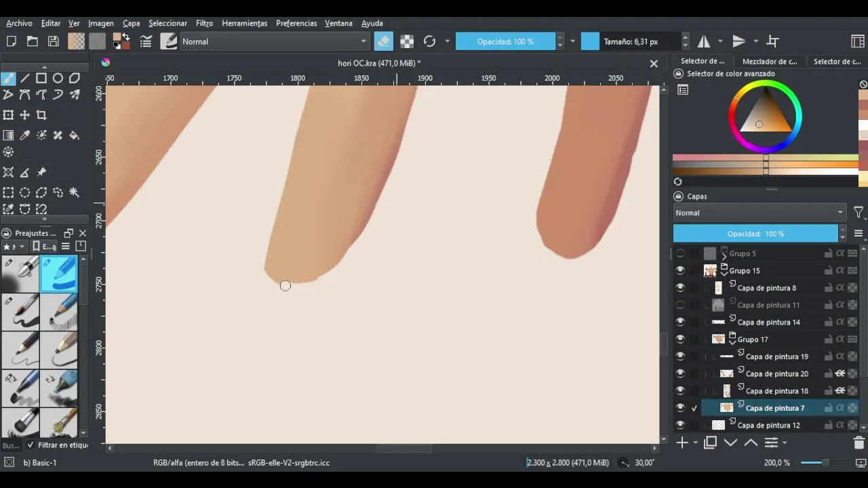Toggle preserve alpha
The width and height of the screenshot is (868, 488).
(x=407, y=41)
